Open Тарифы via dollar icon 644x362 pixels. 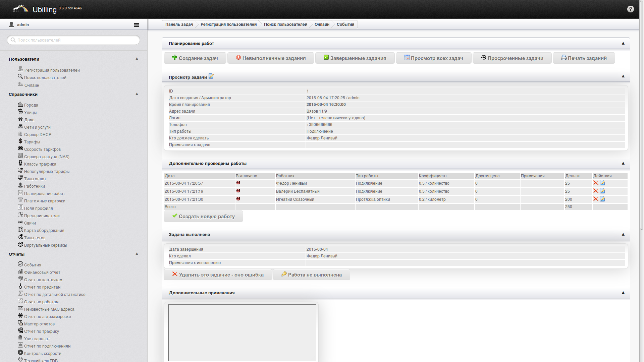(x=20, y=141)
